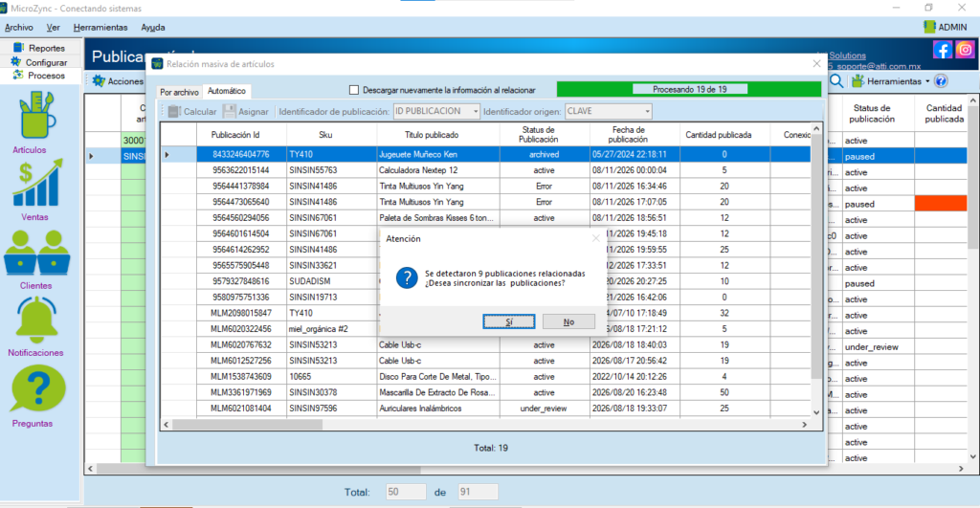Click the Acciones gear icon
This screenshot has height=508, width=980.
point(99,81)
